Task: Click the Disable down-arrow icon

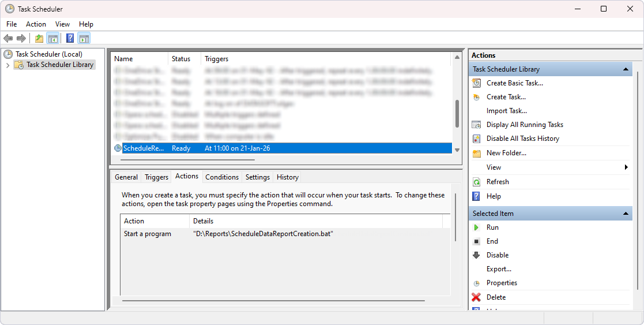Action: pyautogui.click(x=476, y=255)
